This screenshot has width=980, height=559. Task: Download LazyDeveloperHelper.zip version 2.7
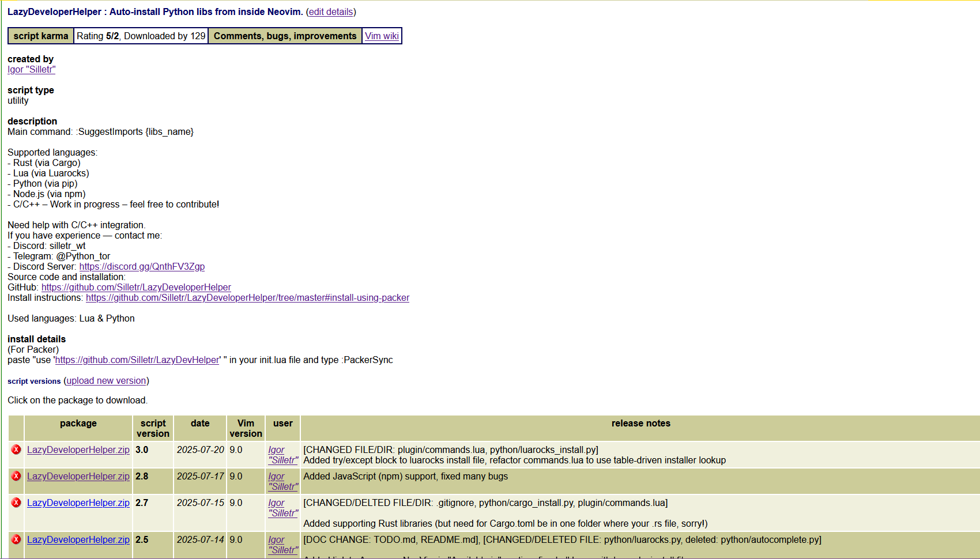coord(78,503)
